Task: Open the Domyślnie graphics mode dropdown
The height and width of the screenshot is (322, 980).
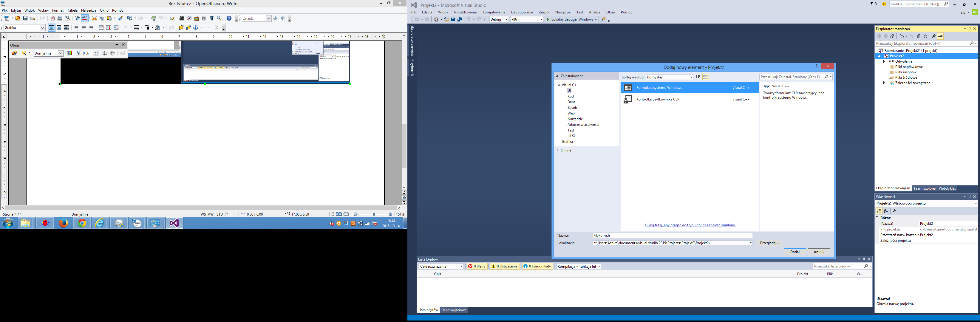Action: tap(60, 53)
